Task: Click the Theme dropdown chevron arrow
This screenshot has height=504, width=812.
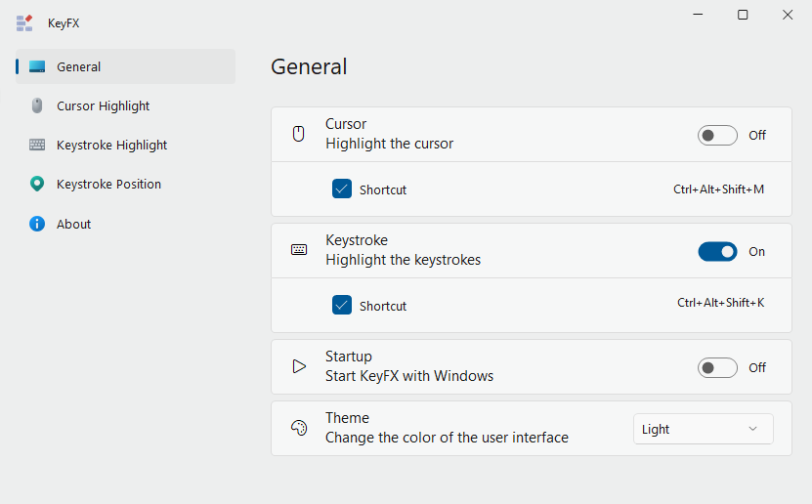Action: [x=752, y=429]
